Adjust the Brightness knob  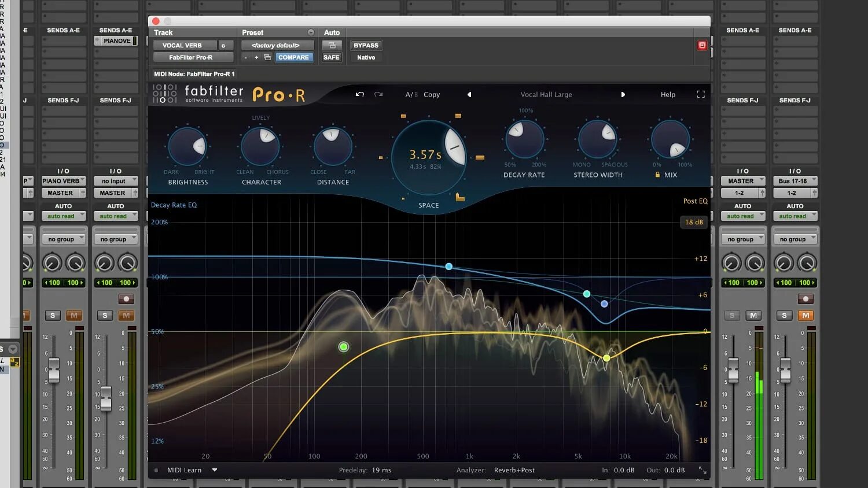point(187,147)
